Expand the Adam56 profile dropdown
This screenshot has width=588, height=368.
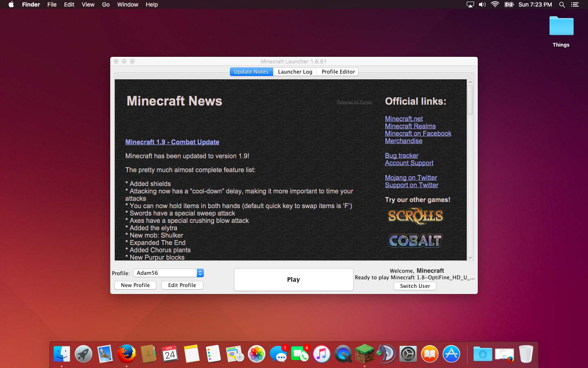(x=168, y=273)
